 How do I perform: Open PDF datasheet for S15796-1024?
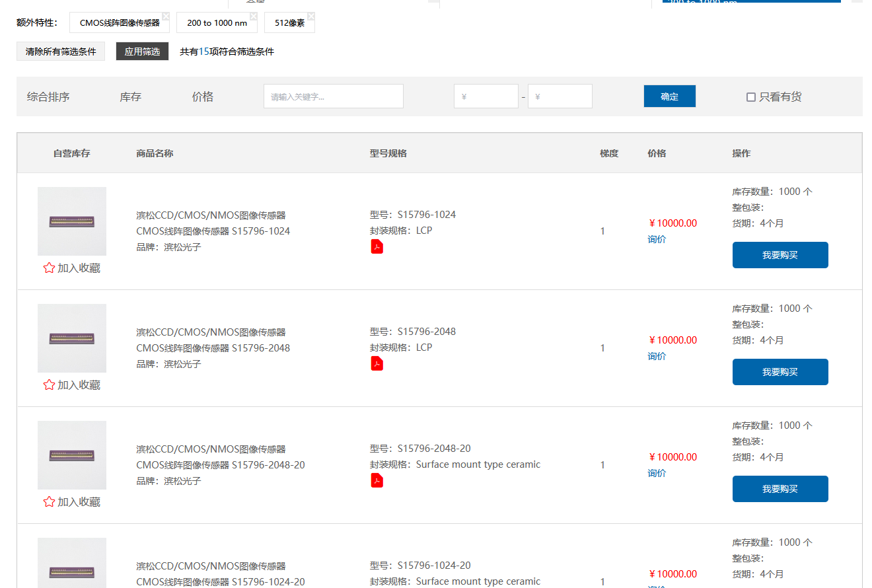click(x=377, y=247)
